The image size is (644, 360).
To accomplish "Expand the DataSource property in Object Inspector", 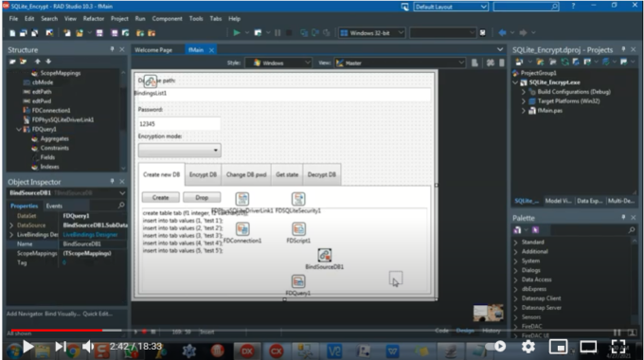I will pos(11,225).
